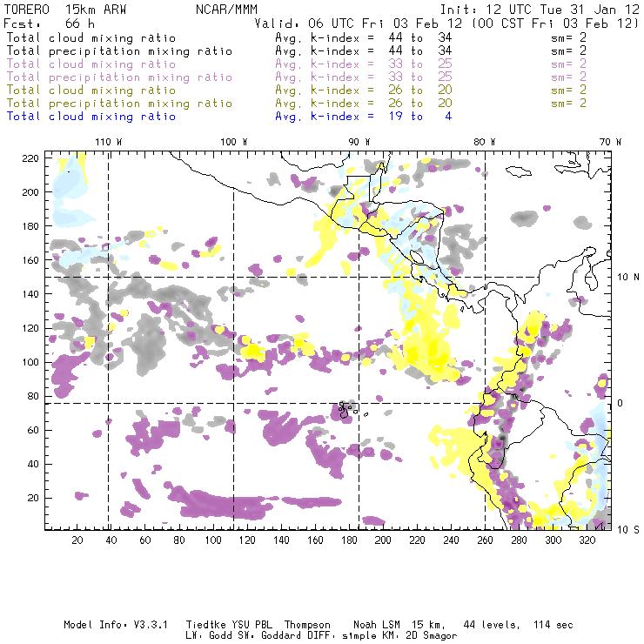Click the 'Thompson' microphysics footer label
This screenshot has height=644, width=644.
point(307,625)
